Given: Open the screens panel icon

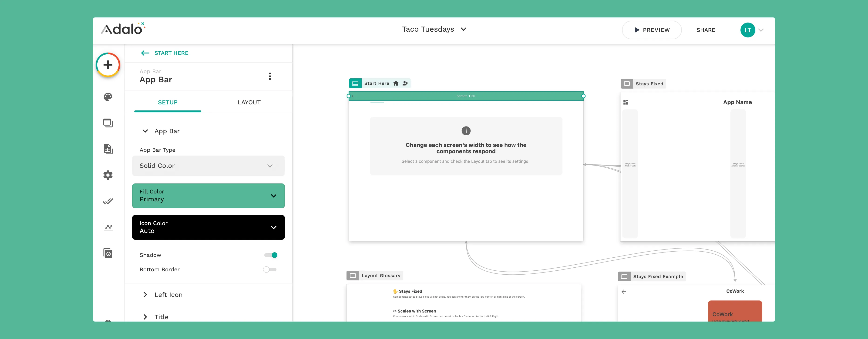Looking at the screenshot, I should click(108, 123).
